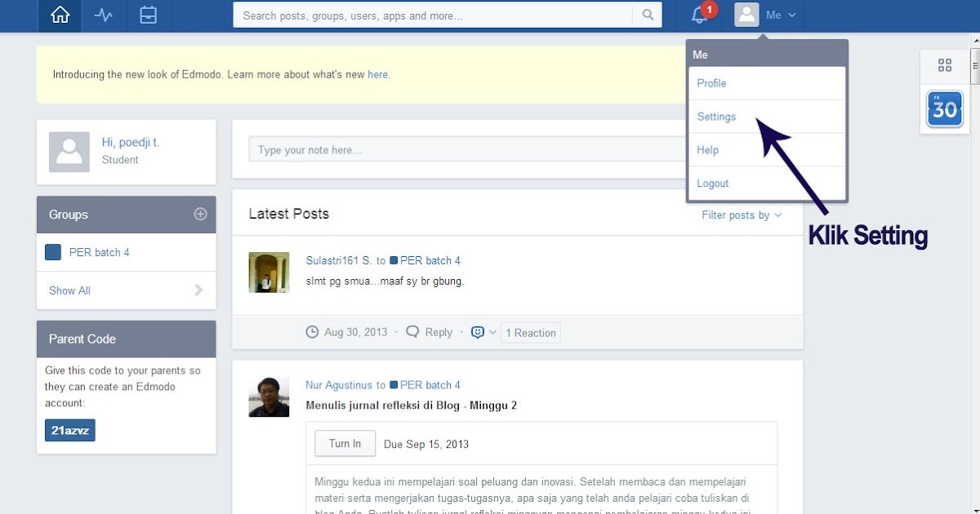Click the 1 Reaction button
980x514 pixels.
tap(531, 333)
